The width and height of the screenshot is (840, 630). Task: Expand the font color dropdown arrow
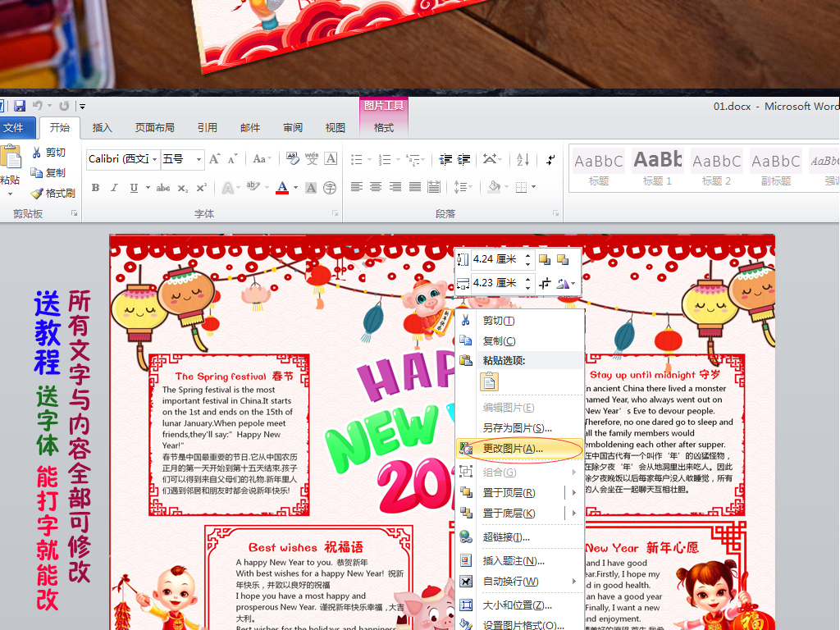point(294,187)
